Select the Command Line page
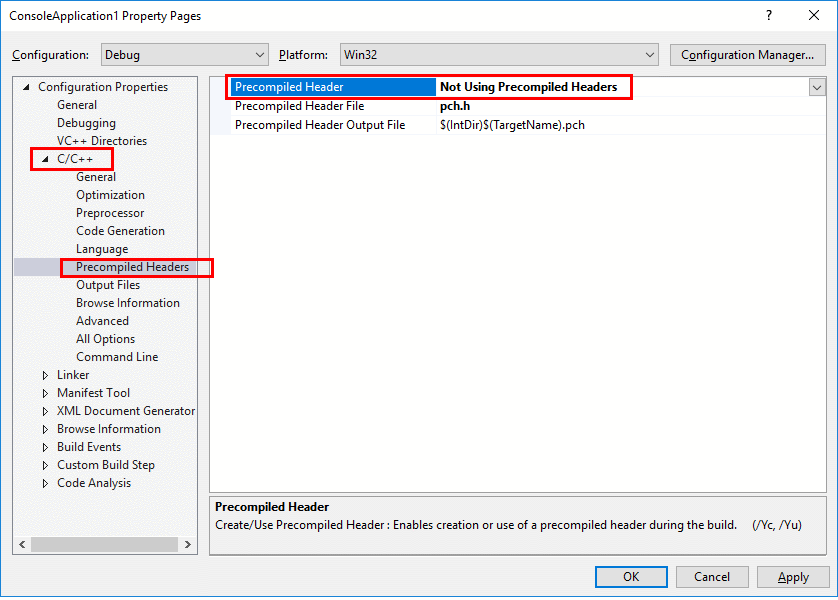 coord(117,356)
